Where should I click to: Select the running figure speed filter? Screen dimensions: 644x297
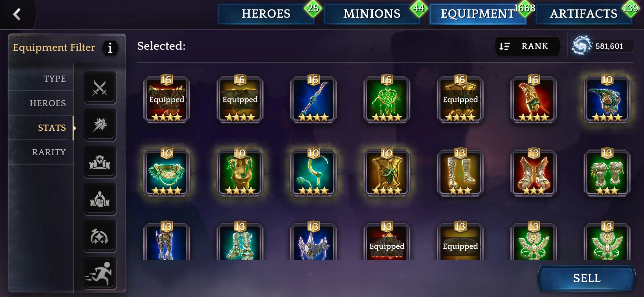click(x=100, y=273)
